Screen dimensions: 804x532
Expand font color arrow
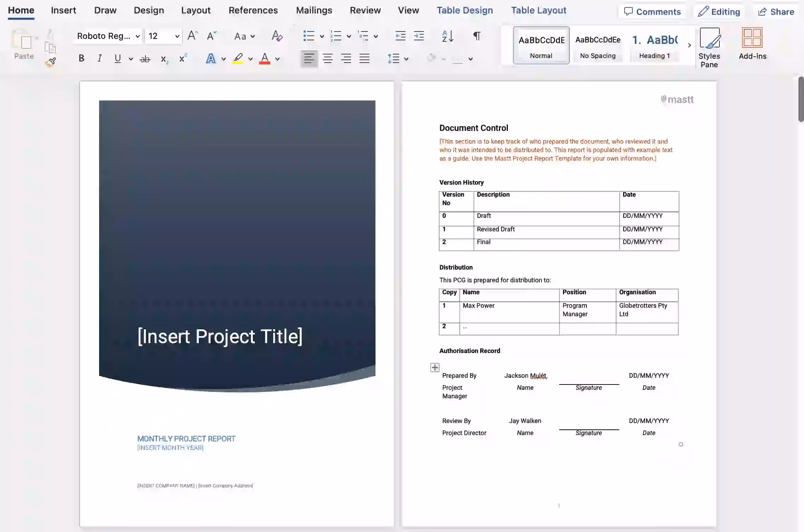tap(277, 59)
